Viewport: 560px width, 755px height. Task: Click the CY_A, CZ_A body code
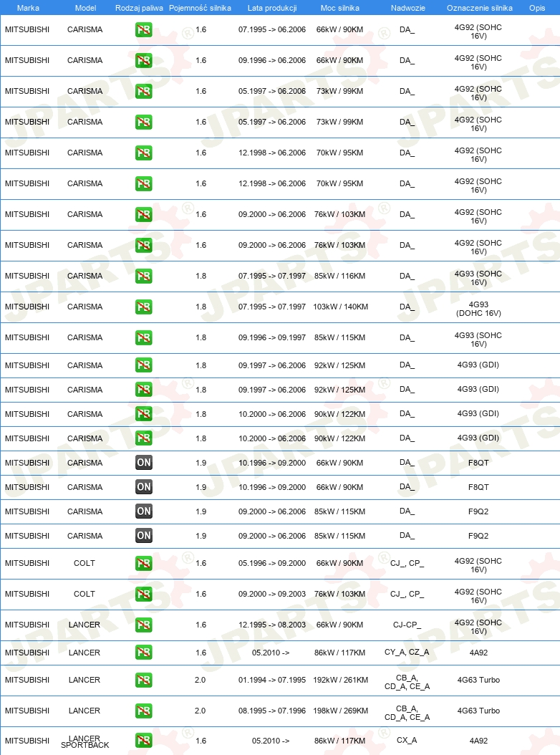point(407,652)
